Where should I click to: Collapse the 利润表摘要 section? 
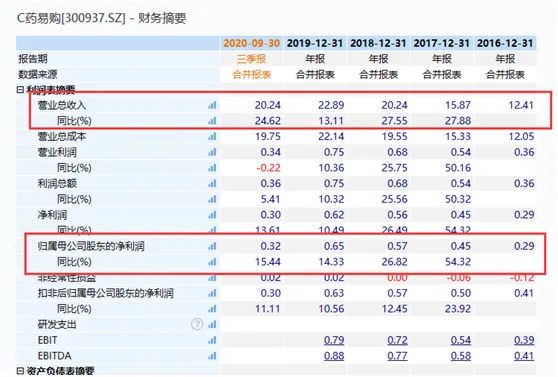tap(20, 90)
